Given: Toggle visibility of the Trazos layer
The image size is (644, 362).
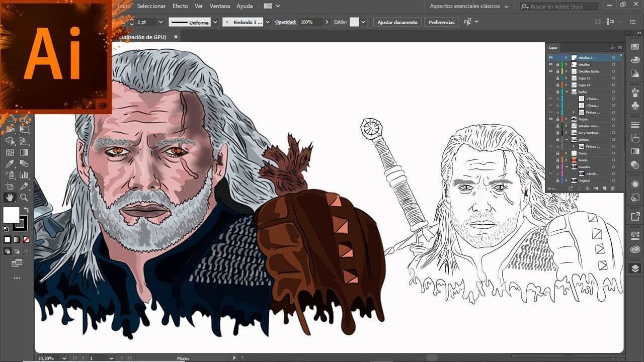Looking at the screenshot, I should (550, 119).
